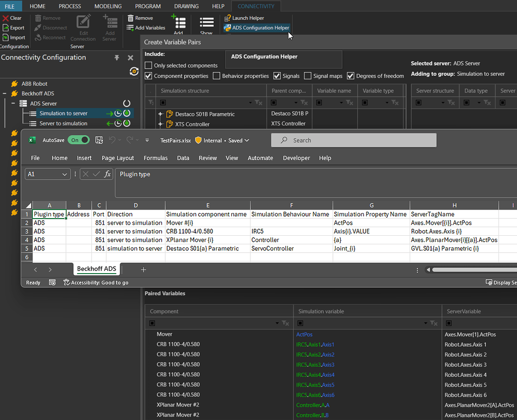This screenshot has width=517, height=420.
Task: Click the Clear icon in the ribbon
Action: pyautogui.click(x=6, y=18)
